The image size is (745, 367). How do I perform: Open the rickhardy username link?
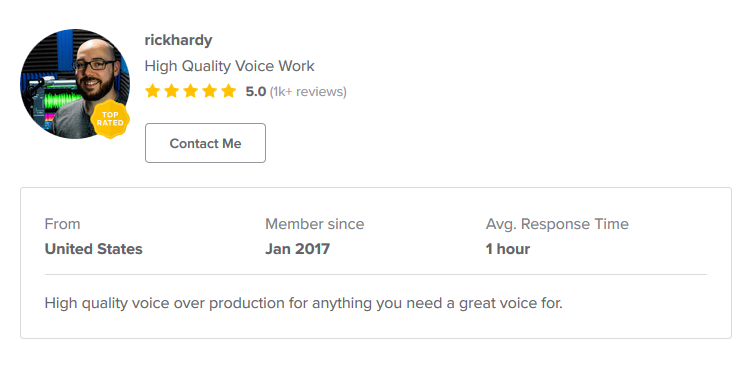point(178,40)
